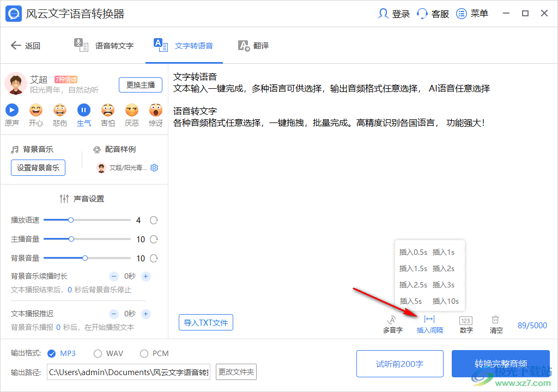The width and height of the screenshot is (558, 392).
Task: Choose 插入2.5s from the popup
Action: coord(413,285)
